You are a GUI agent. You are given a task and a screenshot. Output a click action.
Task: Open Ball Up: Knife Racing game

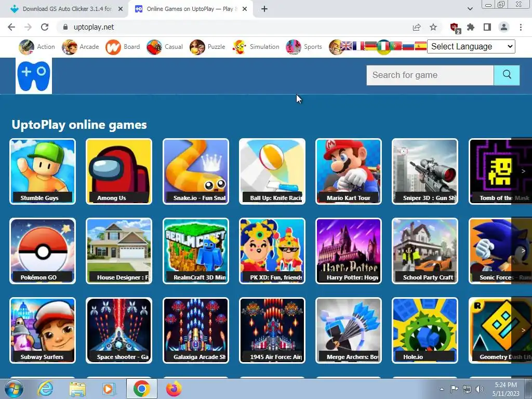click(x=272, y=171)
